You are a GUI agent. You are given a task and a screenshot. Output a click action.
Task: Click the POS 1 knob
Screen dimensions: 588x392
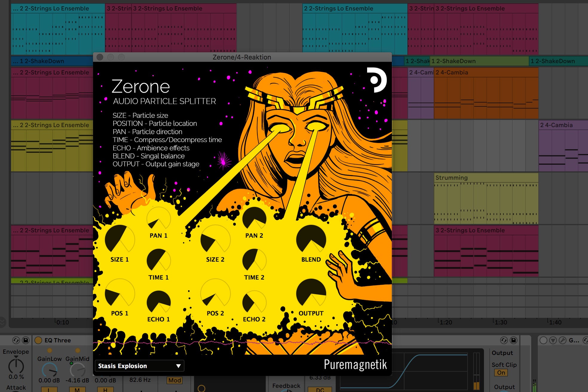click(120, 294)
